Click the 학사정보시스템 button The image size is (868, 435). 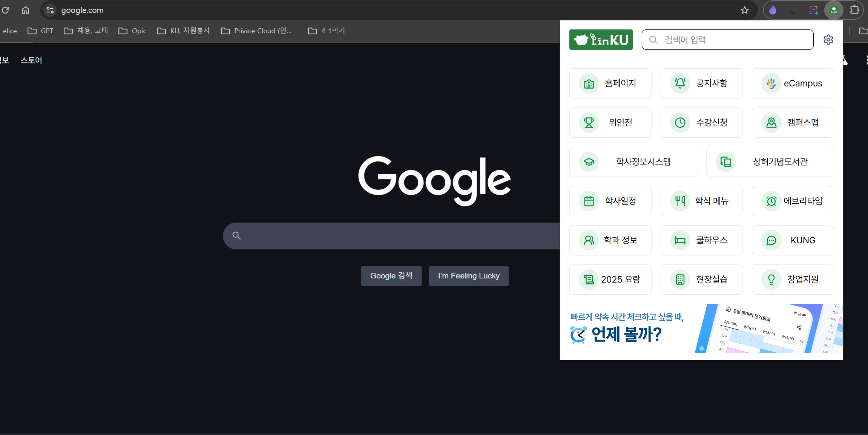633,162
